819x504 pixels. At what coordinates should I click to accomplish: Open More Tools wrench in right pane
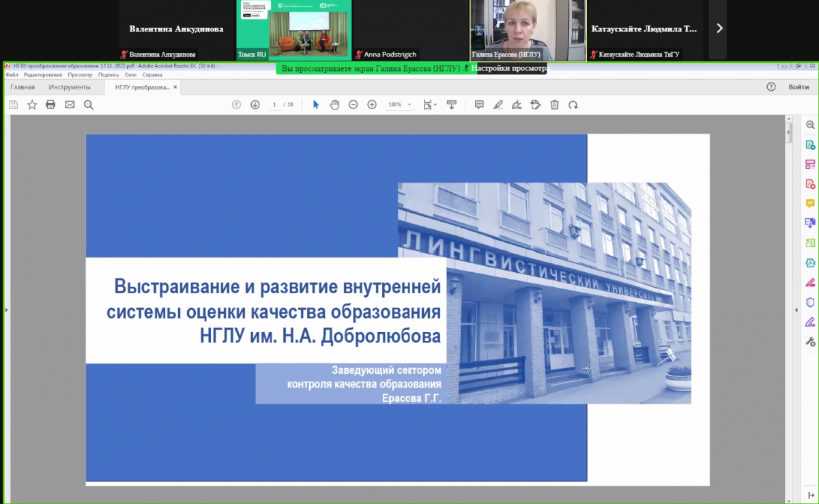[x=810, y=342]
